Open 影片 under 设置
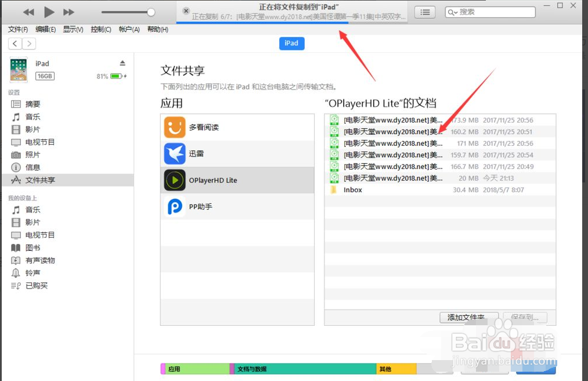This screenshot has height=381, width=588. (x=67, y=130)
